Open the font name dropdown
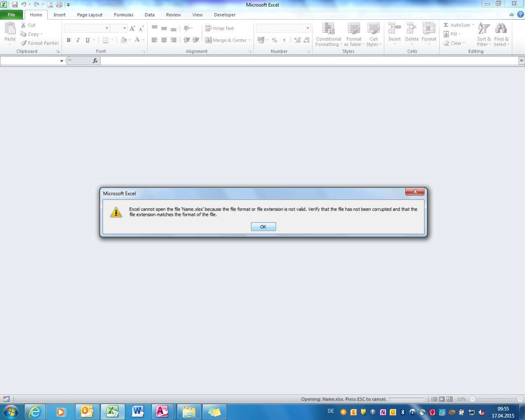The height and width of the screenshot is (420, 525). click(107, 28)
